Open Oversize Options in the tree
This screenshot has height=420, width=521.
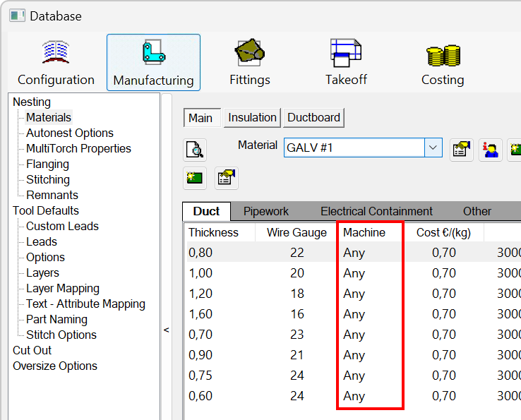[x=55, y=366]
